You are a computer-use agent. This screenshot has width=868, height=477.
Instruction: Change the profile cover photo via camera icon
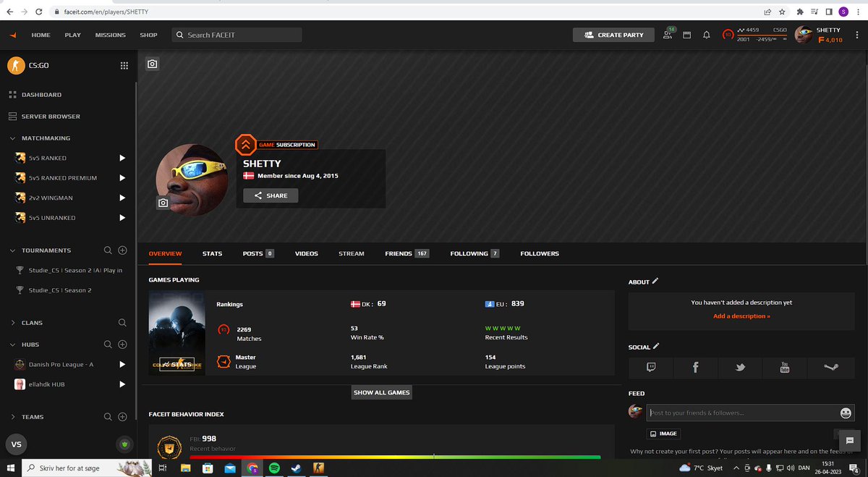(152, 64)
